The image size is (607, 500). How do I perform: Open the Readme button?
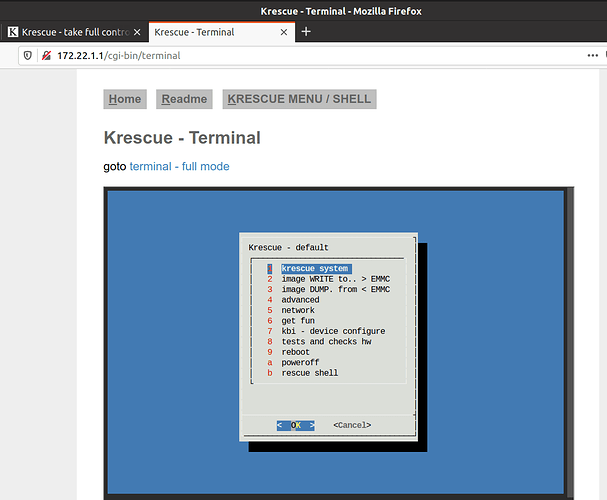coord(184,99)
